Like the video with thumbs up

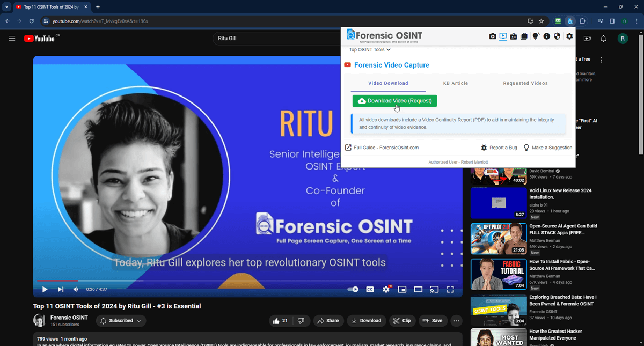[281, 321]
